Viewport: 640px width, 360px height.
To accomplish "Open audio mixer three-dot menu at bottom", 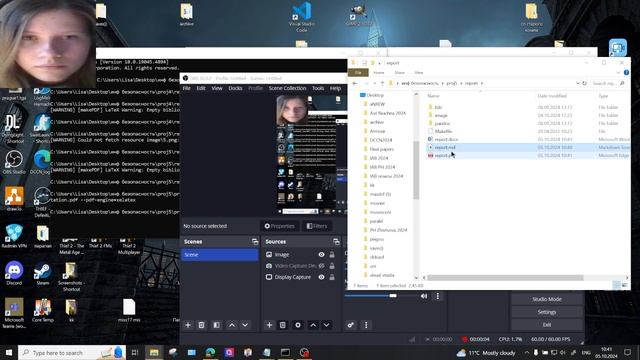I will coord(366,325).
